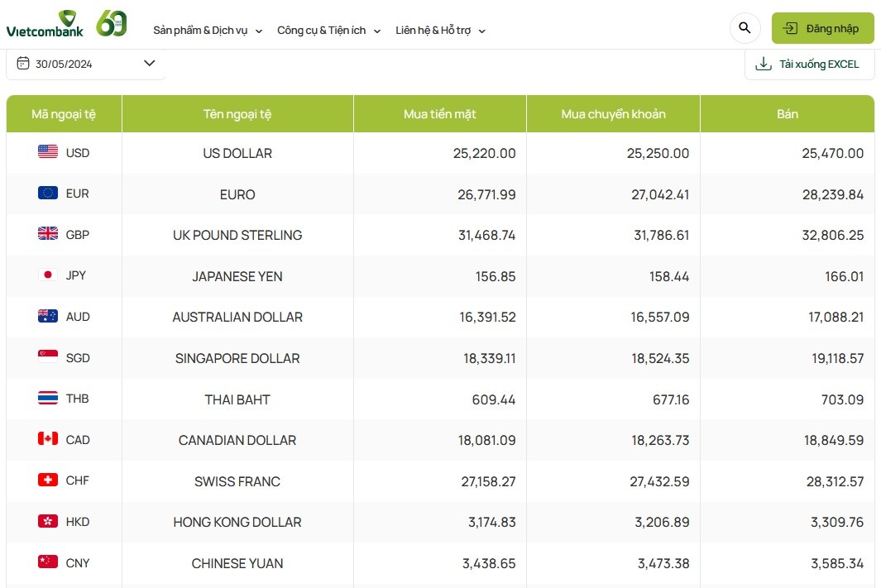The height and width of the screenshot is (588, 881).
Task: Click the Canadian flag icon for CAD
Action: pyautogui.click(x=48, y=439)
